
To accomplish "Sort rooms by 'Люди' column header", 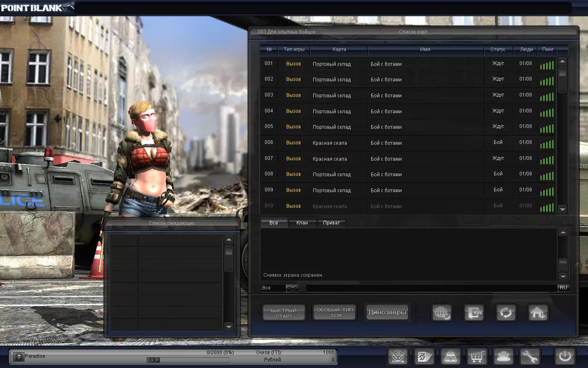I will (526, 49).
